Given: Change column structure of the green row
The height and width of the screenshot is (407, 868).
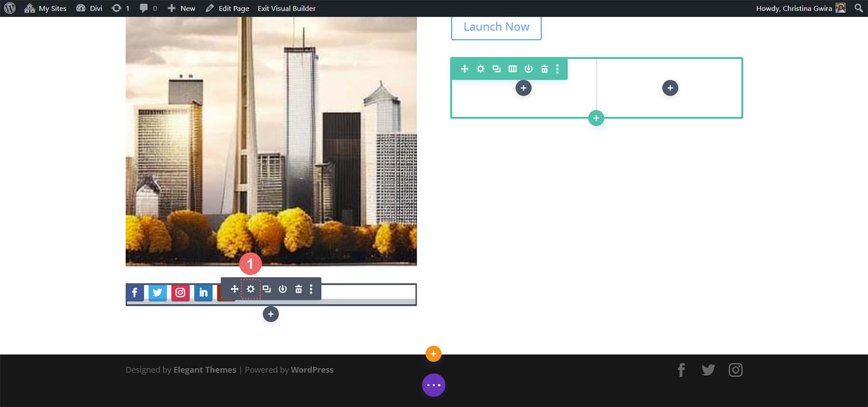Looking at the screenshot, I should tap(513, 69).
